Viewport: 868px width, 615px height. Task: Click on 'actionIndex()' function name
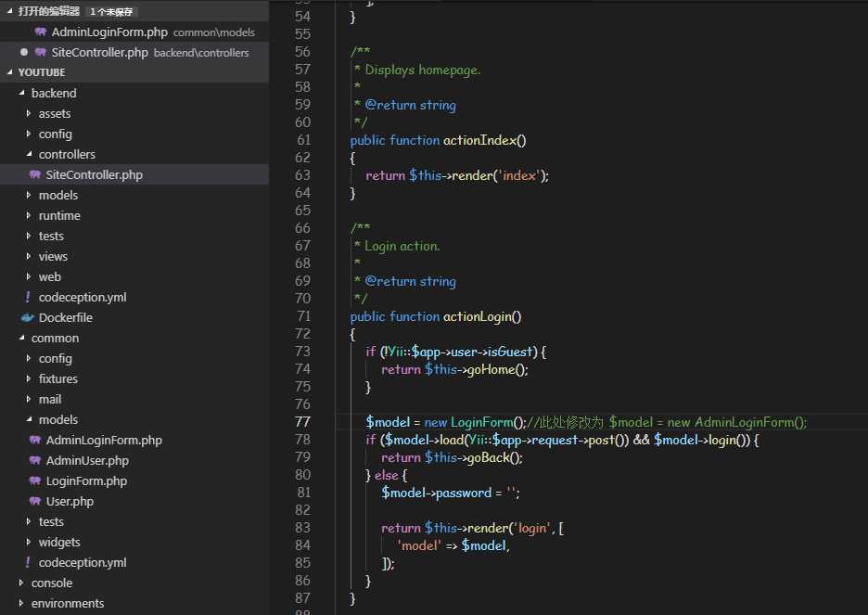[x=484, y=141]
